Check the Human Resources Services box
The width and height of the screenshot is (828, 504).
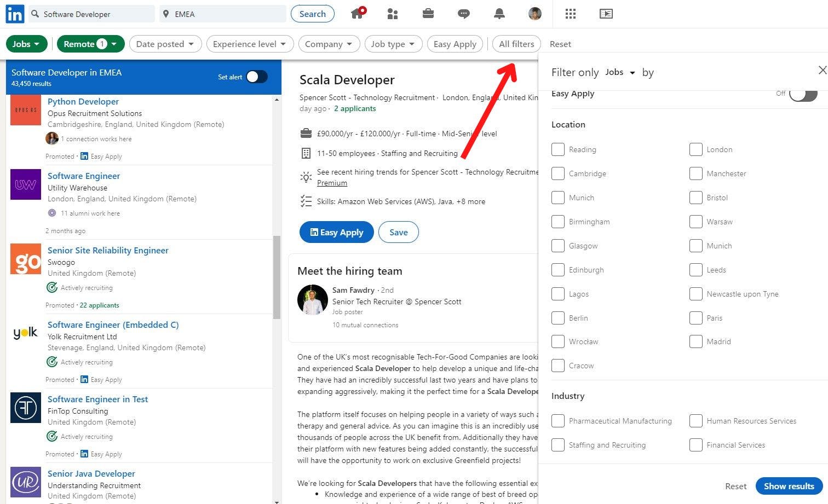(696, 421)
